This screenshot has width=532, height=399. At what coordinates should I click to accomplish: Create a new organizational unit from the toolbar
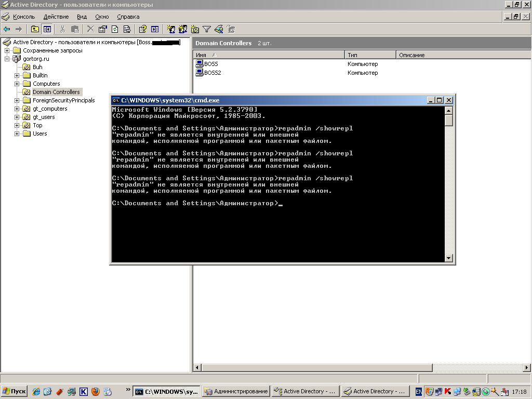195,30
